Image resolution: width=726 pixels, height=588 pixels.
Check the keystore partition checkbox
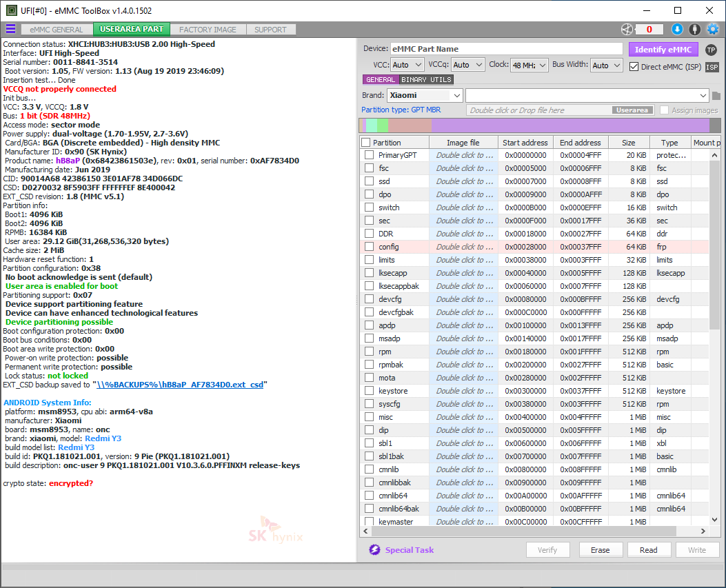point(369,391)
